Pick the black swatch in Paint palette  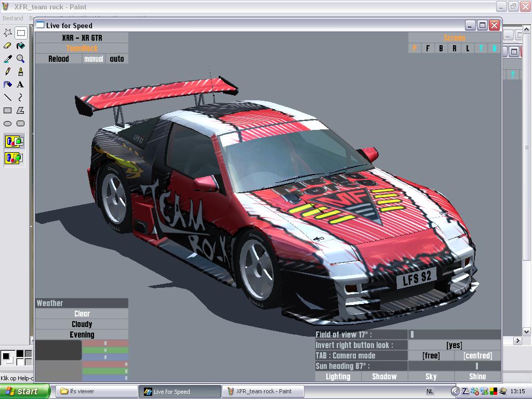(x=20, y=354)
